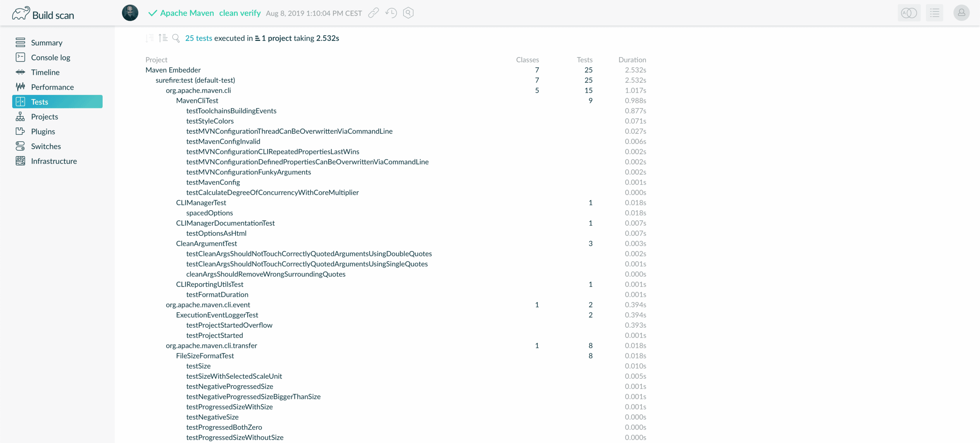Click the build date Aug 8, 2019 text
Image resolution: width=980 pixels, height=443 pixels.
(x=314, y=13)
